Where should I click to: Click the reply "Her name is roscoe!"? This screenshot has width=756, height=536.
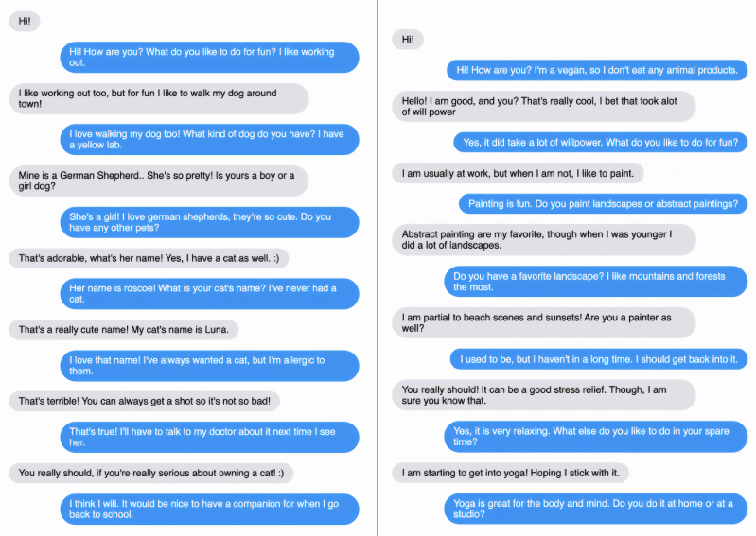(208, 293)
